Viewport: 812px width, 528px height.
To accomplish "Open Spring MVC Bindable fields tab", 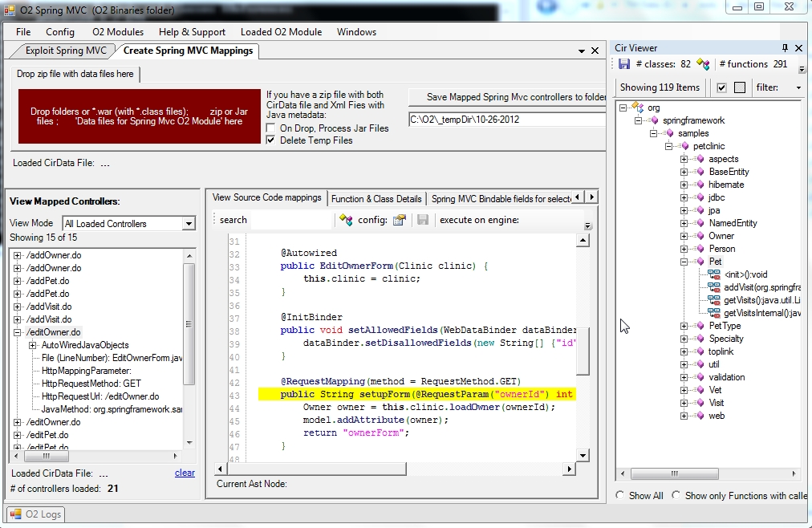I will (x=500, y=199).
